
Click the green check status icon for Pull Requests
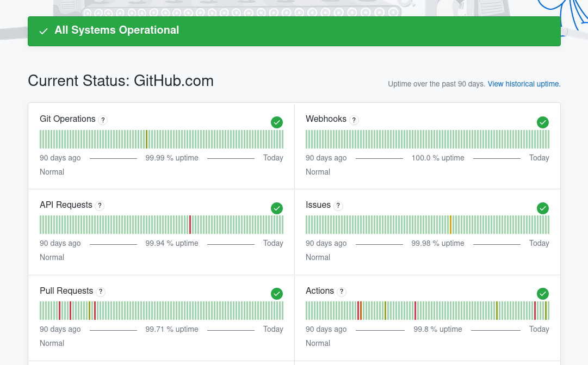click(277, 294)
